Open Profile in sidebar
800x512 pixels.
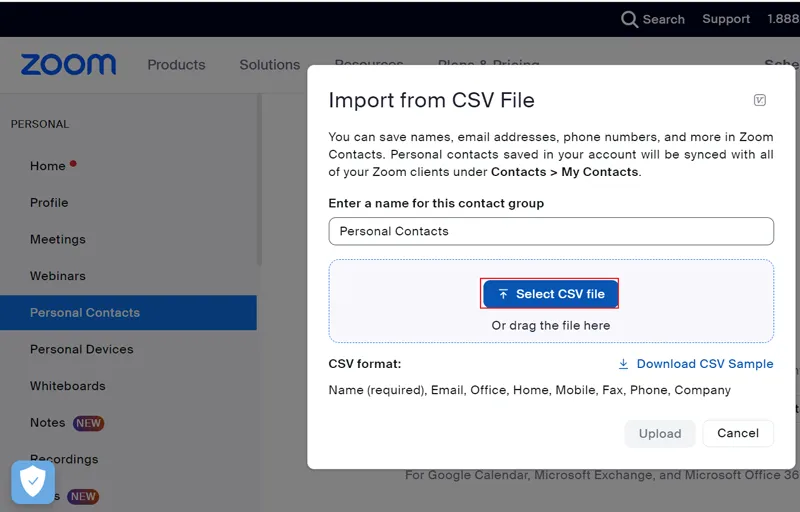click(49, 202)
